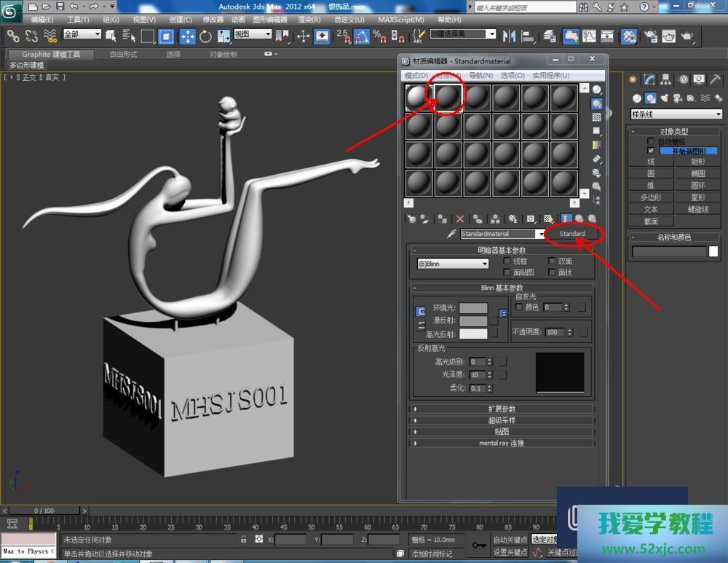This screenshot has width=728, height=563.
Task: Select the Move tool in main toolbar
Action: click(187, 36)
